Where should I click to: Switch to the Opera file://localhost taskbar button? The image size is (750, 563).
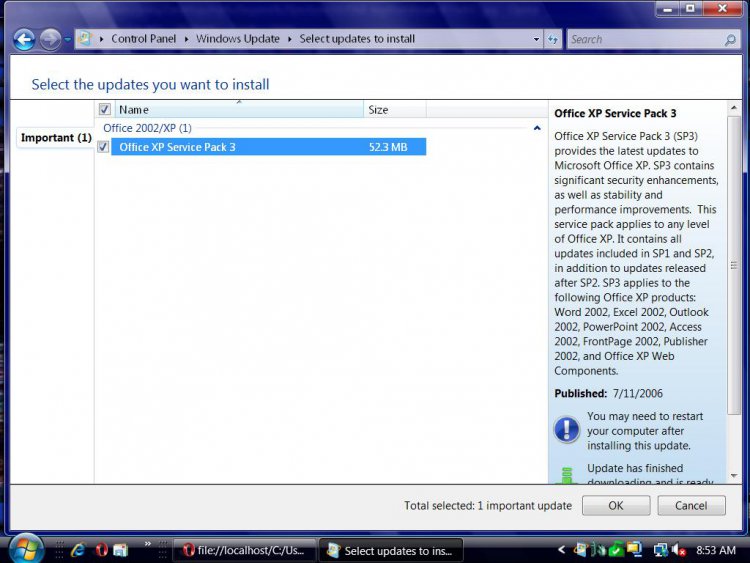pyautogui.click(x=244, y=551)
